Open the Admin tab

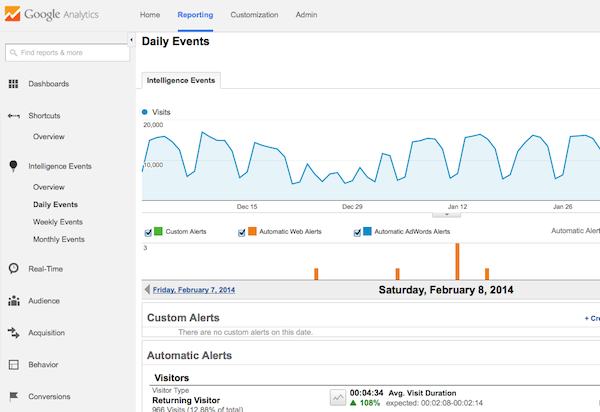click(x=308, y=16)
